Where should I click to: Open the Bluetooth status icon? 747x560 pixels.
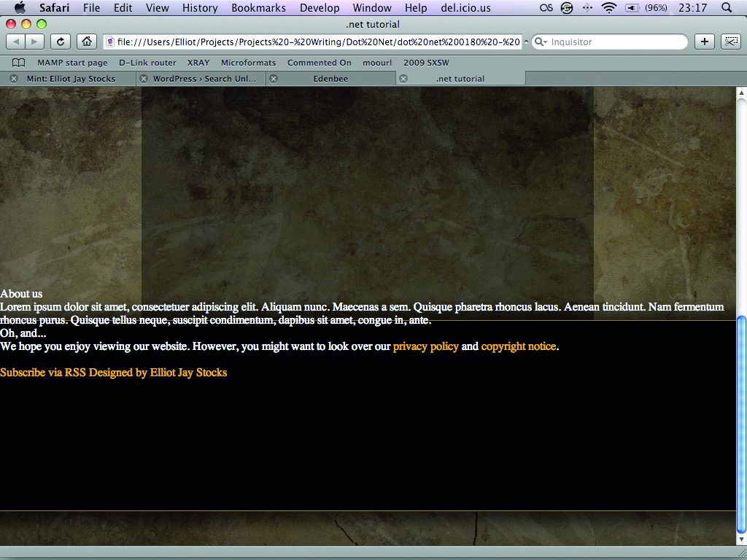(587, 7)
